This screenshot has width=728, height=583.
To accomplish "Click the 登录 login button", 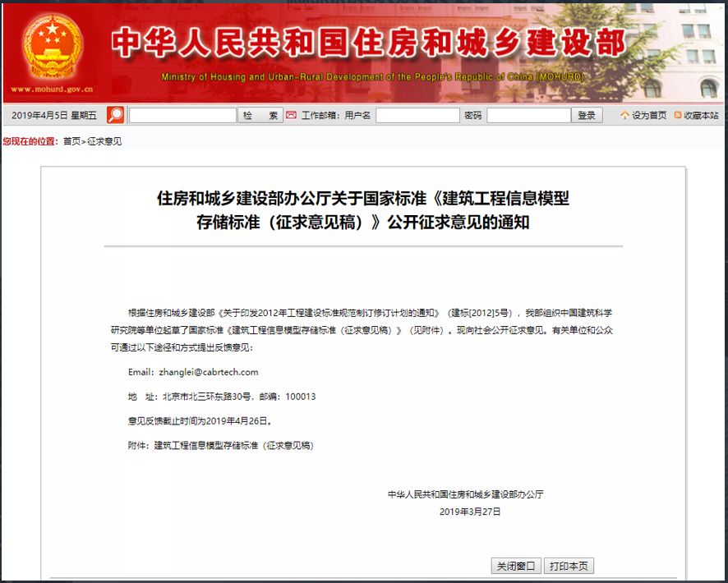I will point(587,116).
